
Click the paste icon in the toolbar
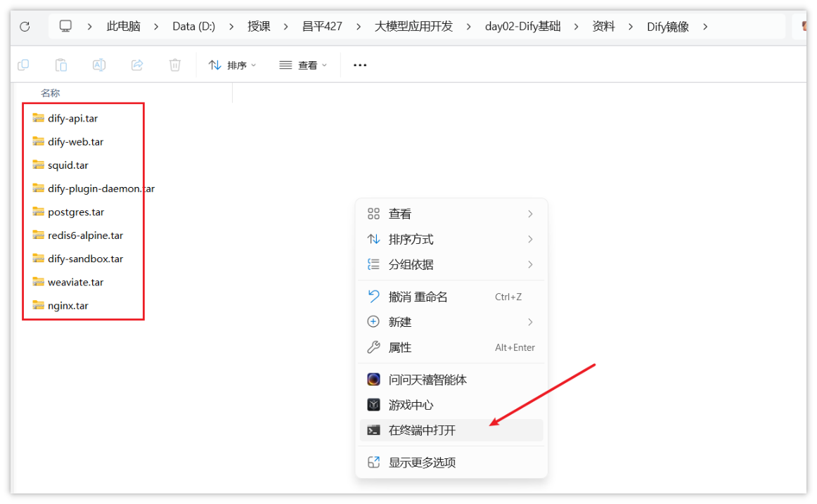point(61,65)
